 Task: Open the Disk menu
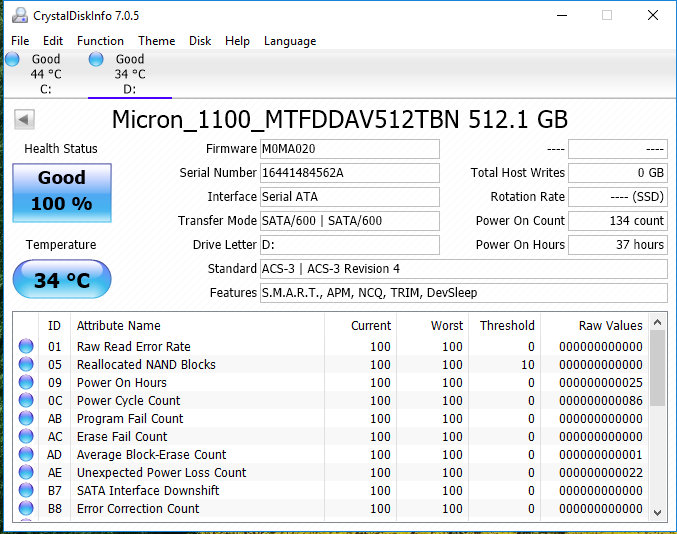point(200,41)
